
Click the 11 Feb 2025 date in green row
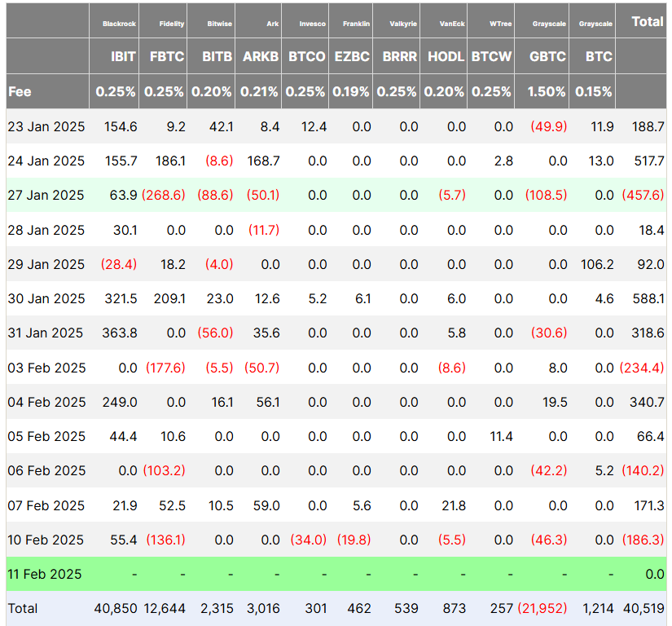tap(46, 574)
